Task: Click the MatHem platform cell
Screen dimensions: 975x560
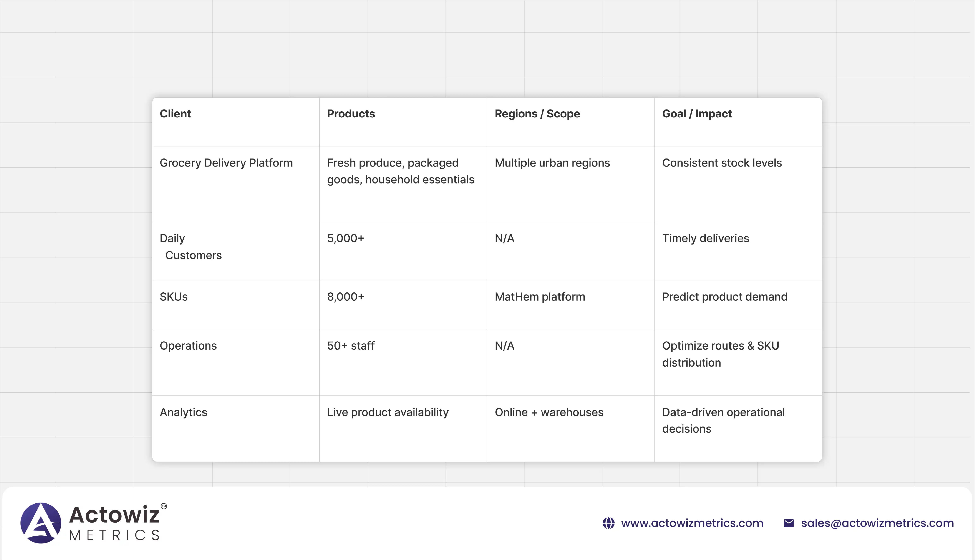Action: coord(540,297)
